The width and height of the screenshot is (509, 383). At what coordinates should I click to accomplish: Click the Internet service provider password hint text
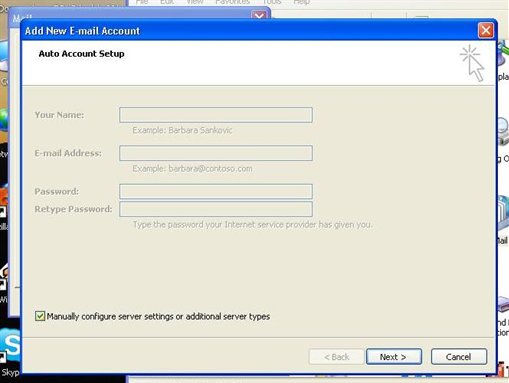pyautogui.click(x=252, y=225)
